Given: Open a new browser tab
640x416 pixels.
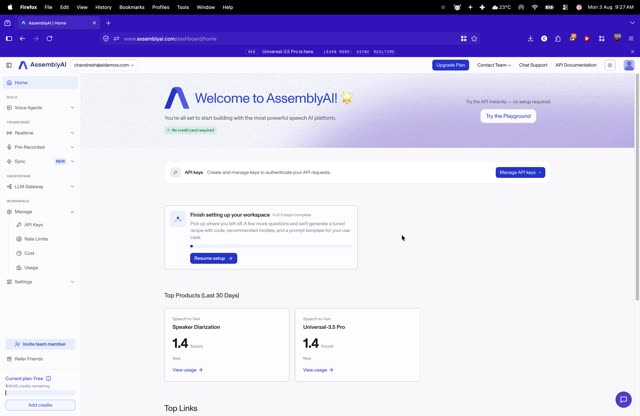Looking at the screenshot, I should (108, 23).
